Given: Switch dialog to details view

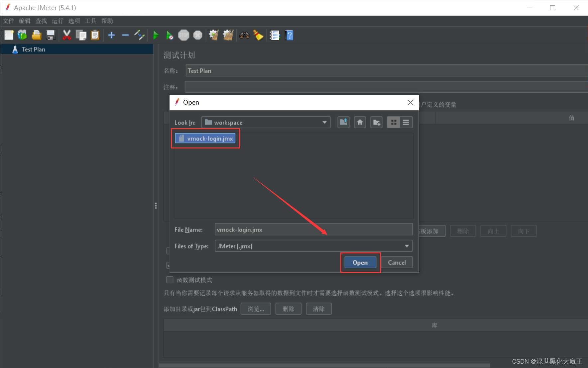Looking at the screenshot, I should click(406, 122).
